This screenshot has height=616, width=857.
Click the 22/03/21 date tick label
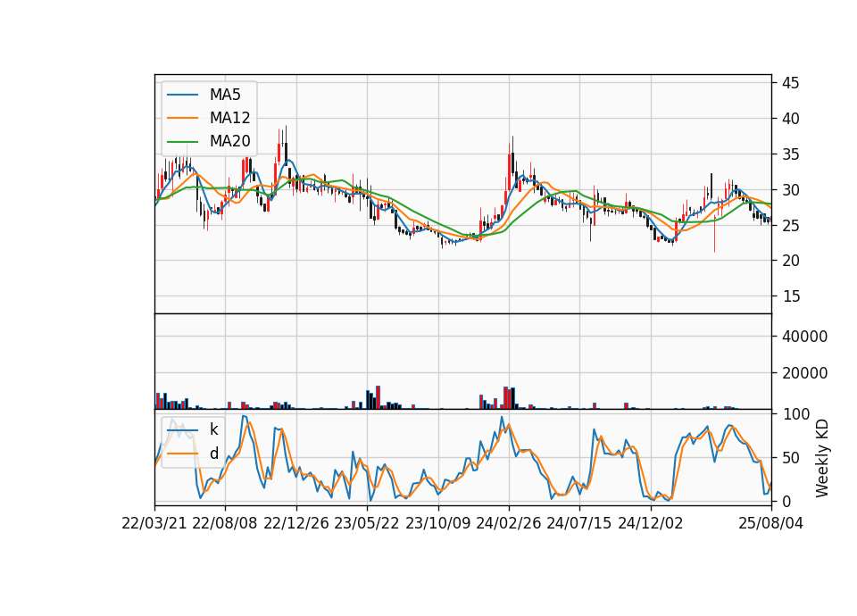click(154, 523)
